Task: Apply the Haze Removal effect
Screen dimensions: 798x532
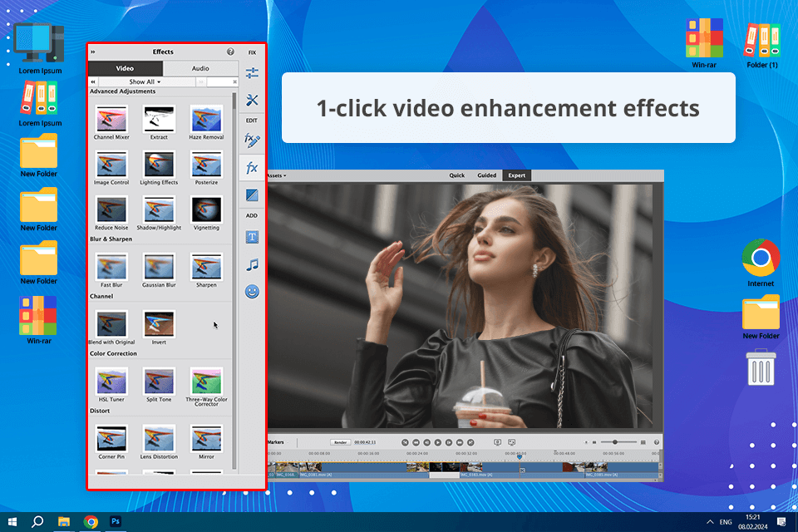Action: coord(206,122)
